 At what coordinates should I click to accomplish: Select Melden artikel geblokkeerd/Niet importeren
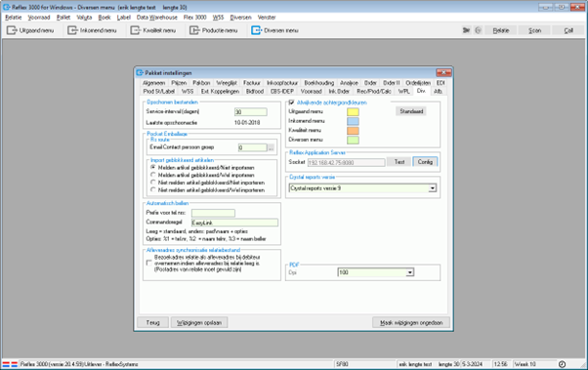tap(153, 167)
